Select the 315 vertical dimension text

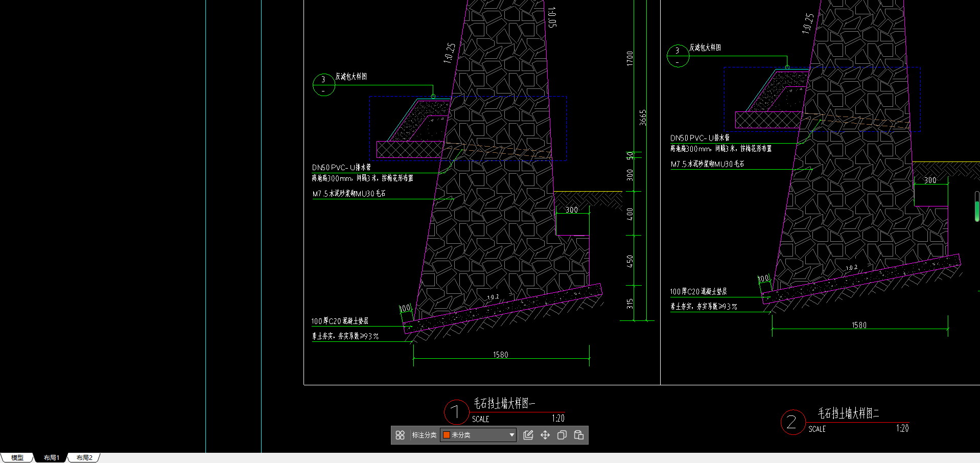(x=630, y=304)
